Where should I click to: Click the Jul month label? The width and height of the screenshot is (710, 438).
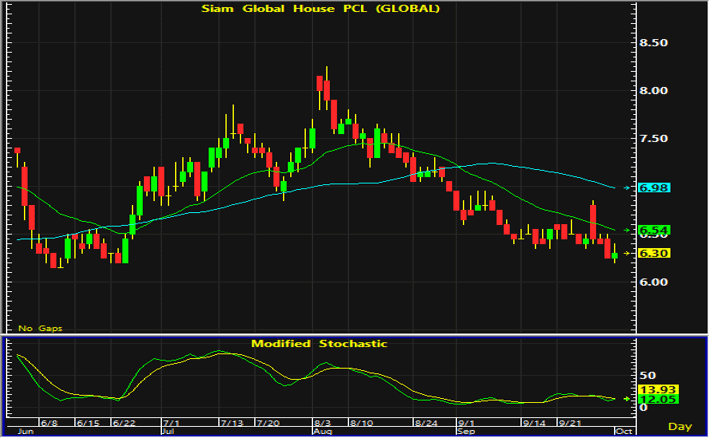coord(168,431)
